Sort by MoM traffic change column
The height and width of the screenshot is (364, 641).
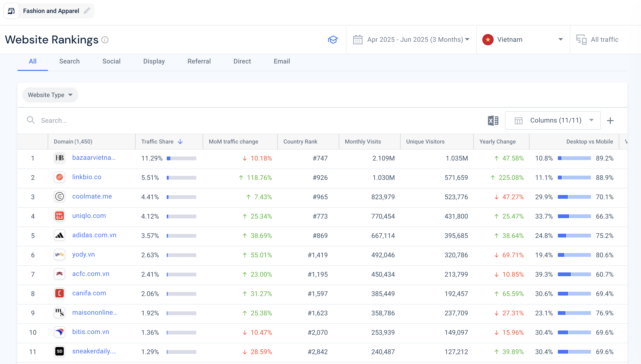(x=233, y=142)
